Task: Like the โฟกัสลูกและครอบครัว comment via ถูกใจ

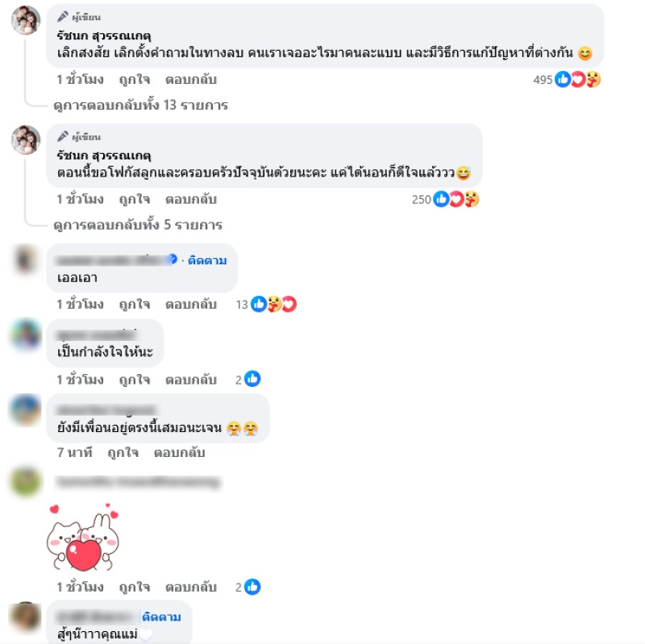Action: point(134,199)
